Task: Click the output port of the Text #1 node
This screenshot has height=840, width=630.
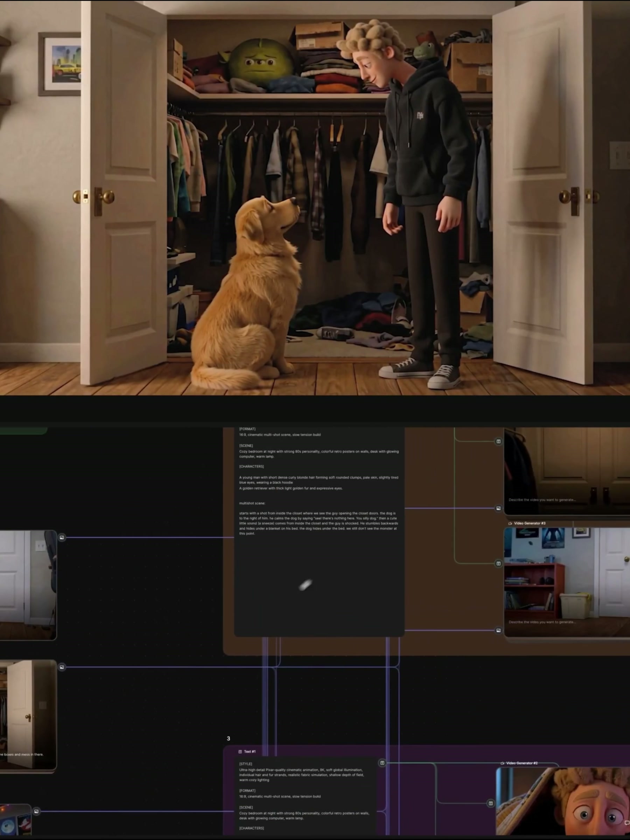Action: coord(382,763)
